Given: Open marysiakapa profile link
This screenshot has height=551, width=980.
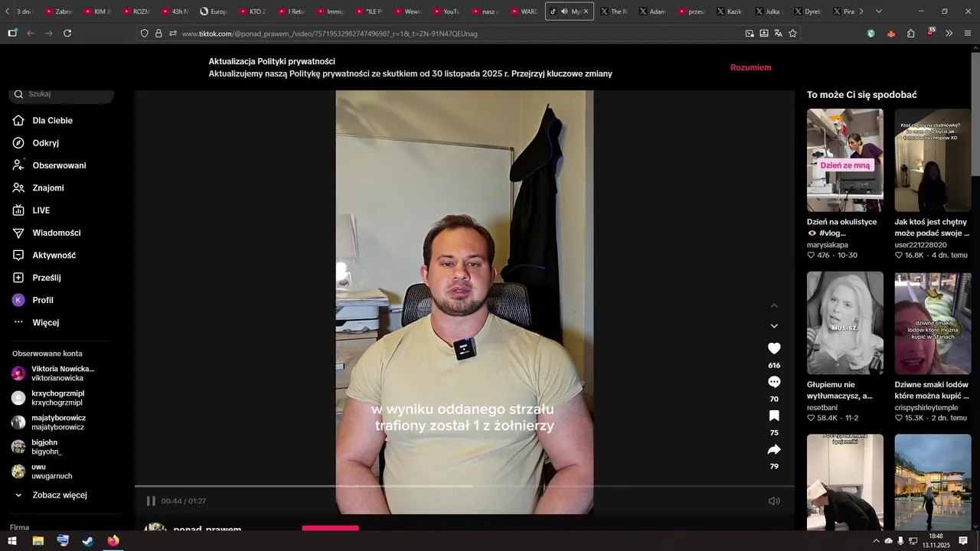Looking at the screenshot, I should click(x=828, y=245).
